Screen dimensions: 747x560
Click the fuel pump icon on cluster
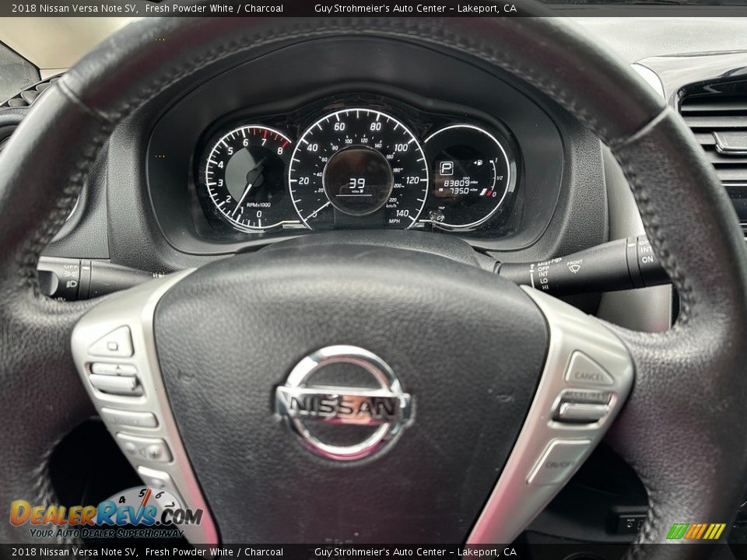pos(478,163)
